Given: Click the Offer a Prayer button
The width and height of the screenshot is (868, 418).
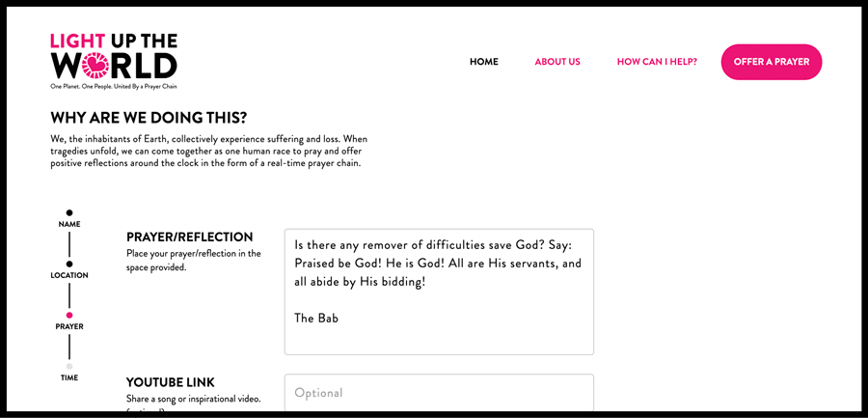Looking at the screenshot, I should tap(772, 62).
